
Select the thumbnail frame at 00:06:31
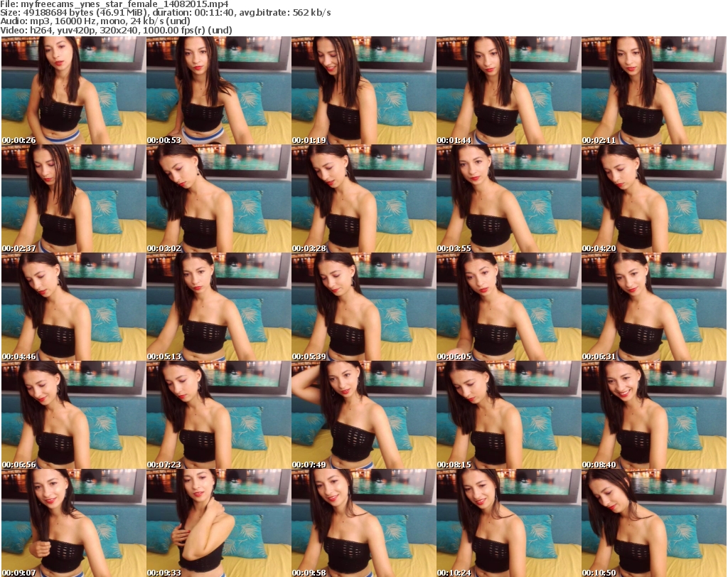coord(654,307)
